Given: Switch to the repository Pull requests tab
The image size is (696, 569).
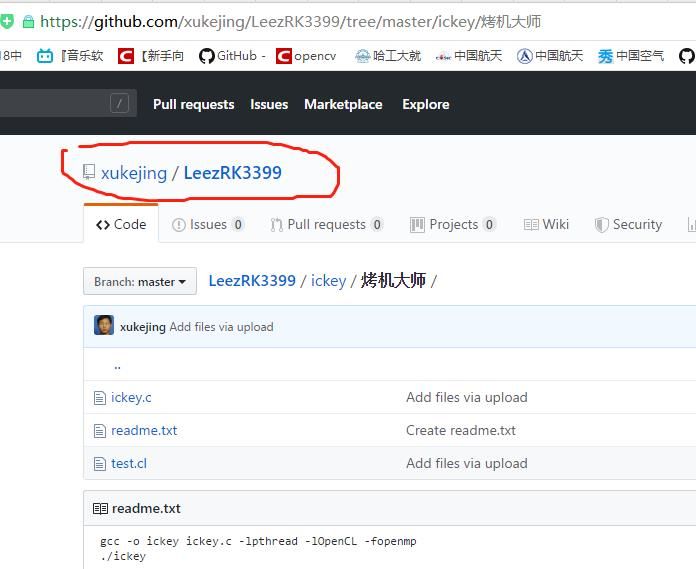Looking at the screenshot, I should click(x=327, y=225).
